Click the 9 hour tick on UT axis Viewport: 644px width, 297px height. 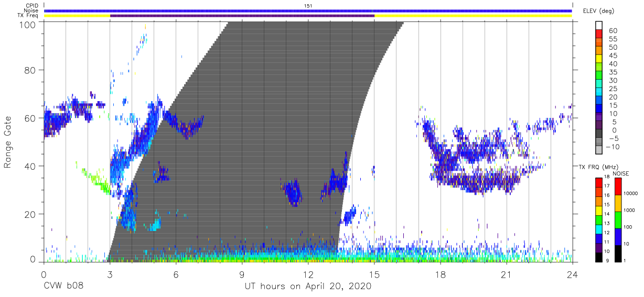[x=242, y=273]
